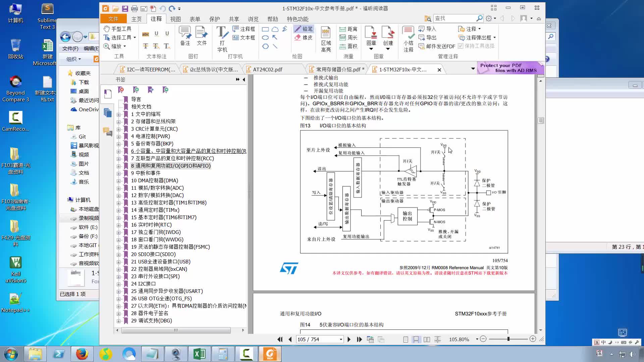The height and width of the screenshot is (362, 644).
Task: Go to the first page
Action: tap(280, 339)
